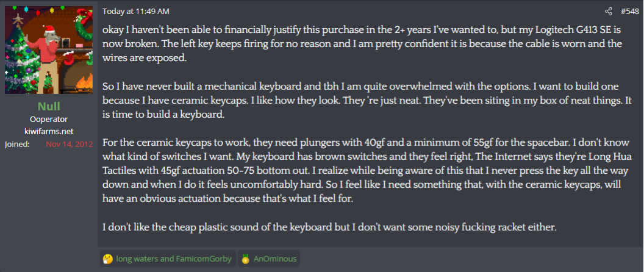Click the Ooperator user title
Image resolution: width=644 pixels, height=272 pixels.
(x=49, y=120)
